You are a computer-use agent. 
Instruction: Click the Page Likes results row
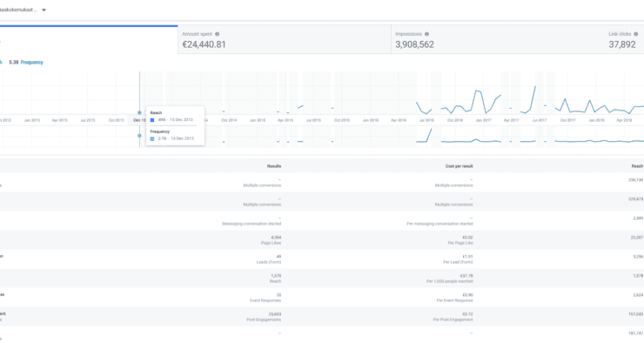pos(322,240)
